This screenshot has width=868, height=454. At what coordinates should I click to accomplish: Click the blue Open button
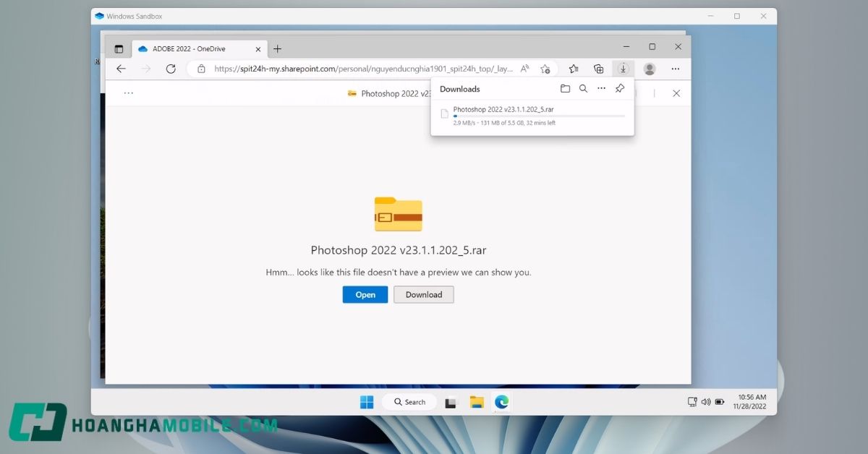click(x=365, y=294)
